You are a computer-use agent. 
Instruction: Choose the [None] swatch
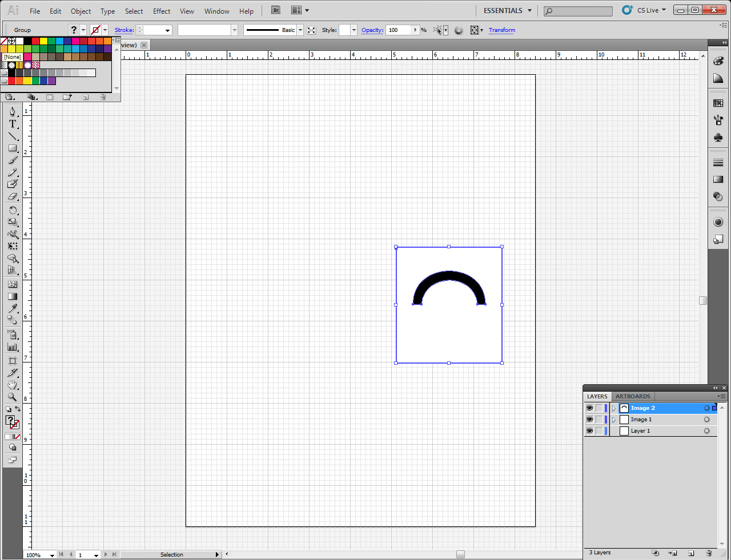(3, 41)
